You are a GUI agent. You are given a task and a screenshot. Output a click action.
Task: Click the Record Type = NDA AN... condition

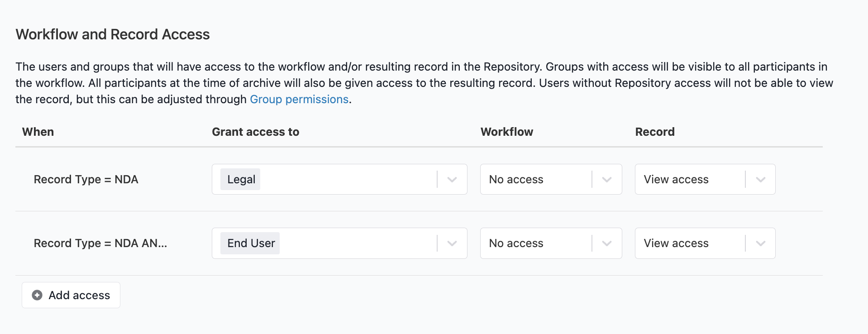coord(100,243)
